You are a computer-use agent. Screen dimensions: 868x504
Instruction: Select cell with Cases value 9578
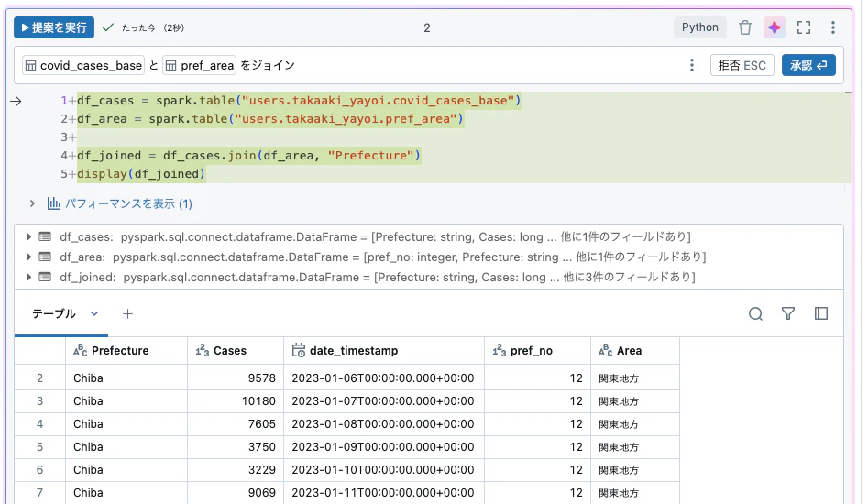pos(236,378)
